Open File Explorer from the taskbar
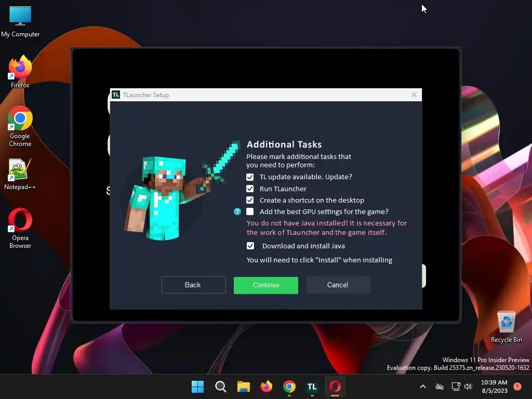 coord(244,387)
